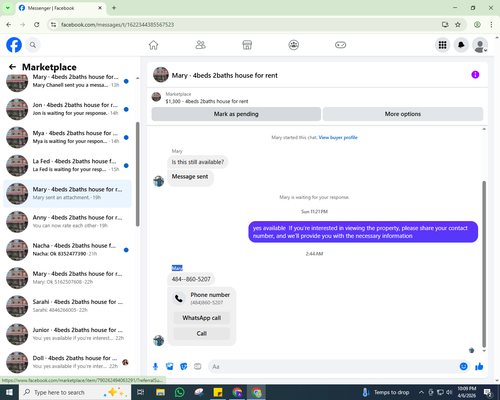Send a thumbs-up like
This screenshot has height=400, width=500.
pyautogui.click(x=479, y=367)
